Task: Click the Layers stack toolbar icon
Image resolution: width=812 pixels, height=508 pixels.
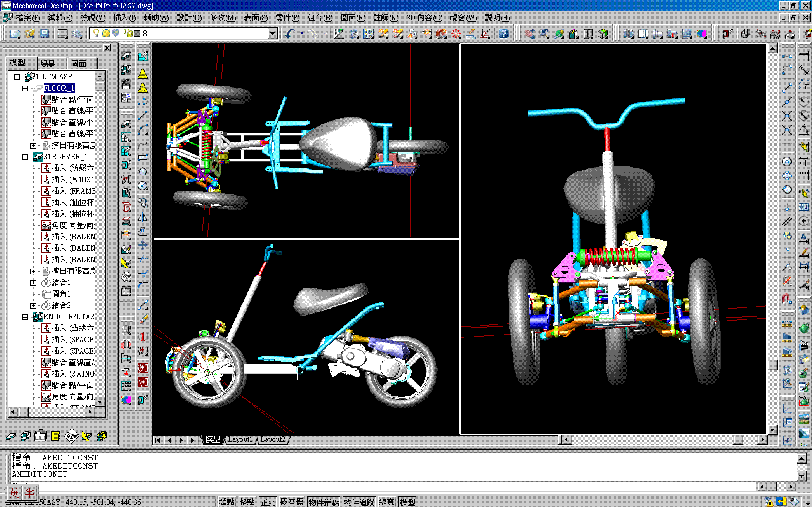Action: 77,34
